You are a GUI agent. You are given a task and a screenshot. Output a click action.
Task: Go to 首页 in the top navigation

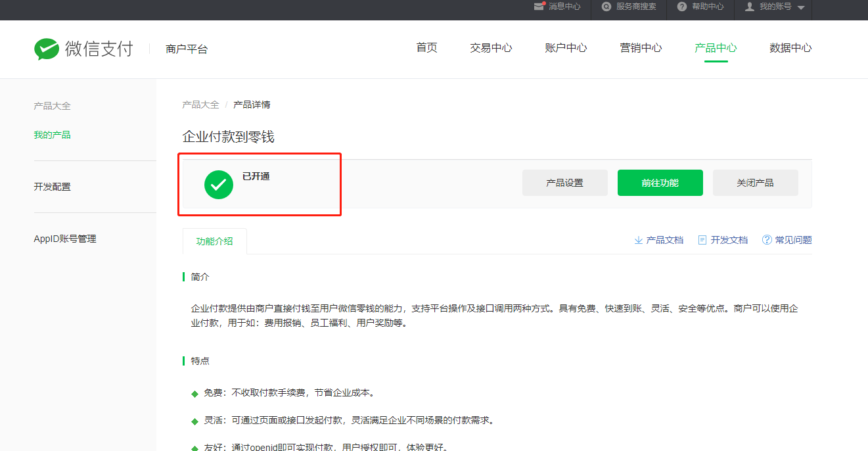426,48
